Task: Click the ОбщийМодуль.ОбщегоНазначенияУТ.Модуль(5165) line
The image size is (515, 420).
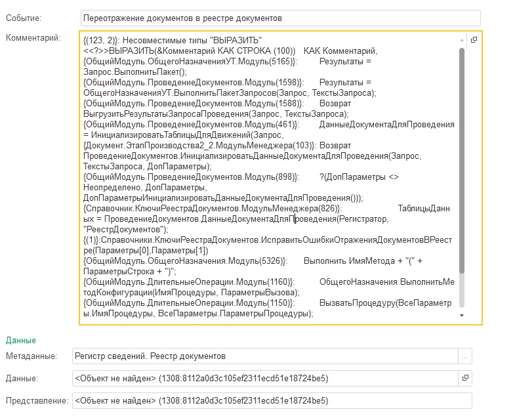Action: click(191, 62)
